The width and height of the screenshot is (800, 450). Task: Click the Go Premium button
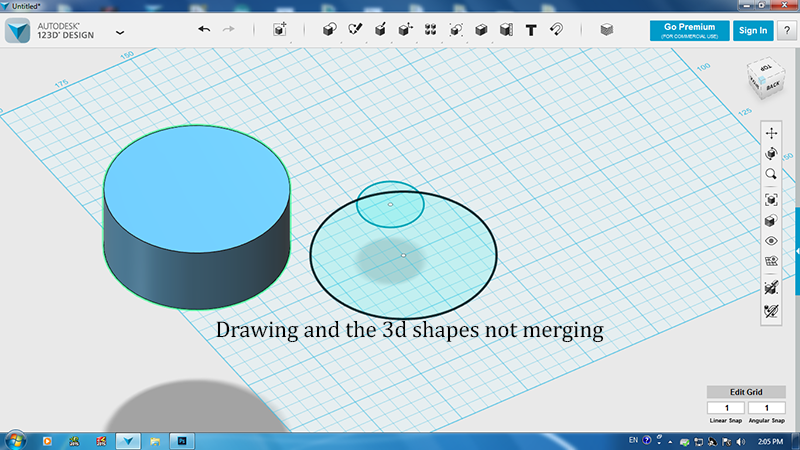689,31
